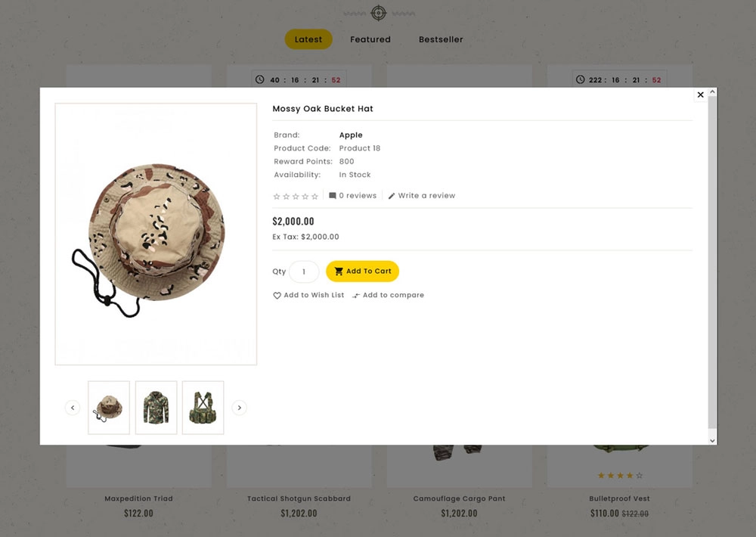The height and width of the screenshot is (537, 756).
Task: Select the tactical chest rig thumbnail
Action: (x=203, y=408)
